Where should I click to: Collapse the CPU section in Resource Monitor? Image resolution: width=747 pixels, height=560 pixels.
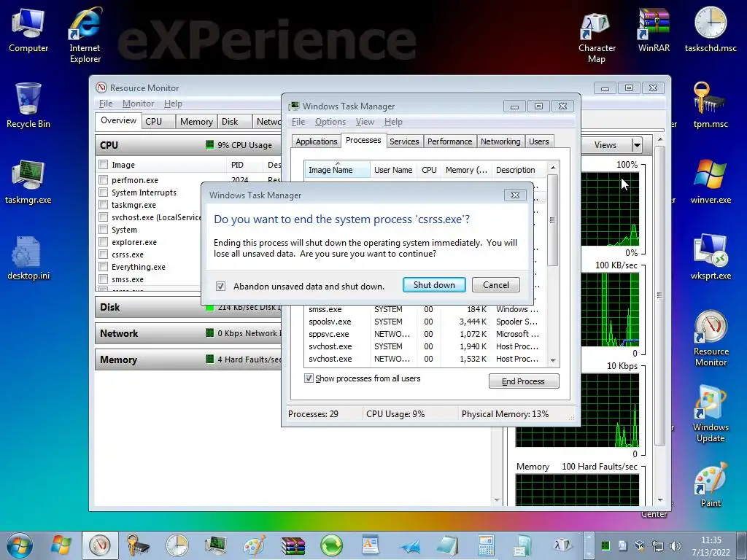(187, 145)
